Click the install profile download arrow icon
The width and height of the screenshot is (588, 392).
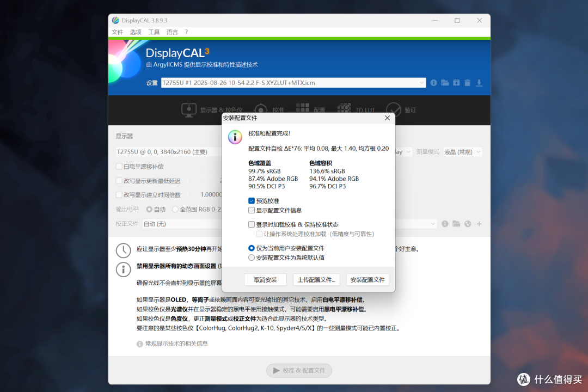click(x=479, y=83)
